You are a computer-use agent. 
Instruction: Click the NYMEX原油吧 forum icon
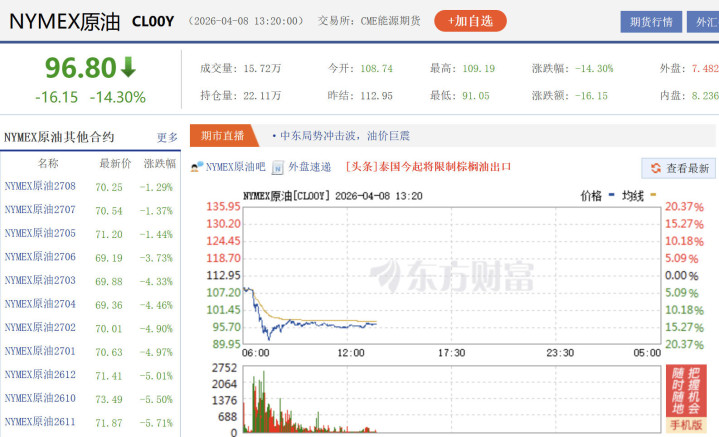197,168
